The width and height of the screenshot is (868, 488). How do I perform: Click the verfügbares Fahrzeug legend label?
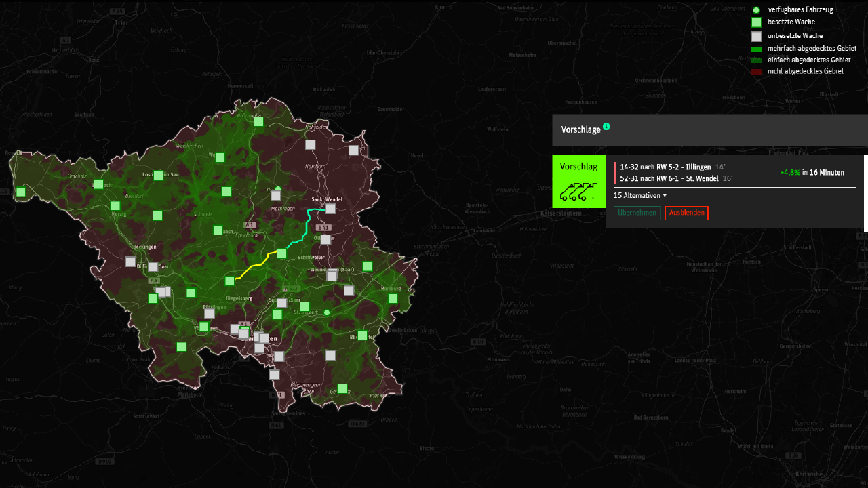pos(800,10)
